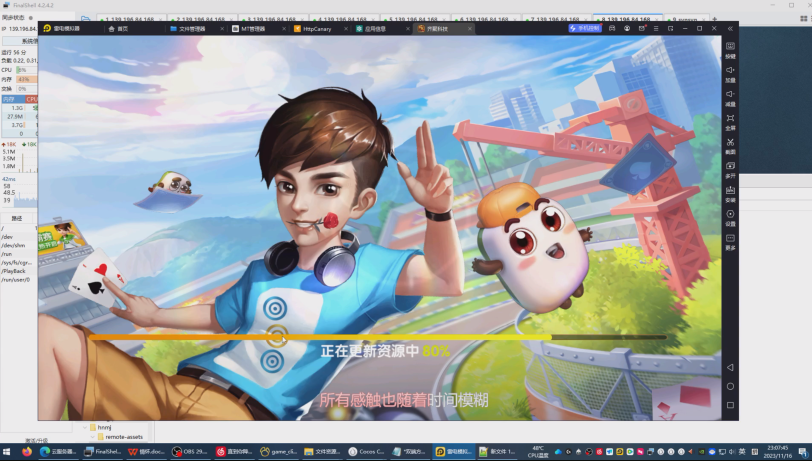Select FinalShell session tab 1
The image size is (812, 461).
132,19
